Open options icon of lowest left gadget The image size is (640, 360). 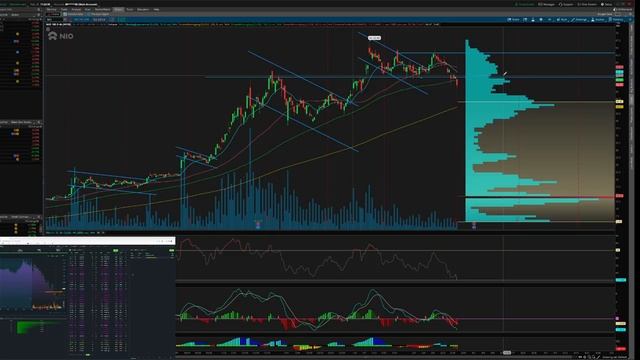point(39,217)
